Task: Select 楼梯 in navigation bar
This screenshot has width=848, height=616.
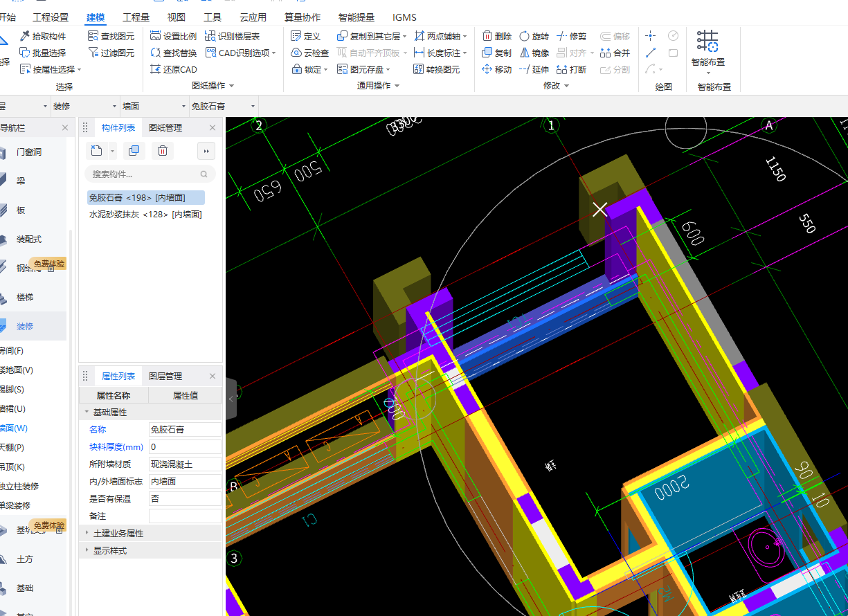Action: [25, 297]
